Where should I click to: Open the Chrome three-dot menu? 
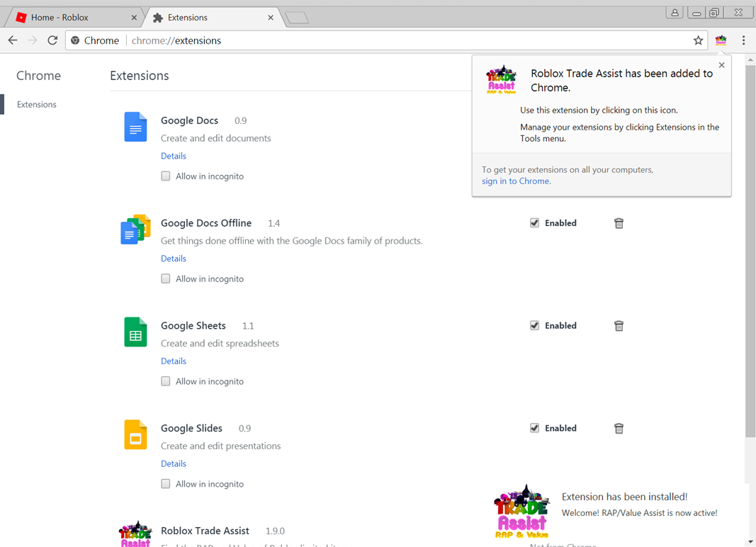(x=743, y=40)
